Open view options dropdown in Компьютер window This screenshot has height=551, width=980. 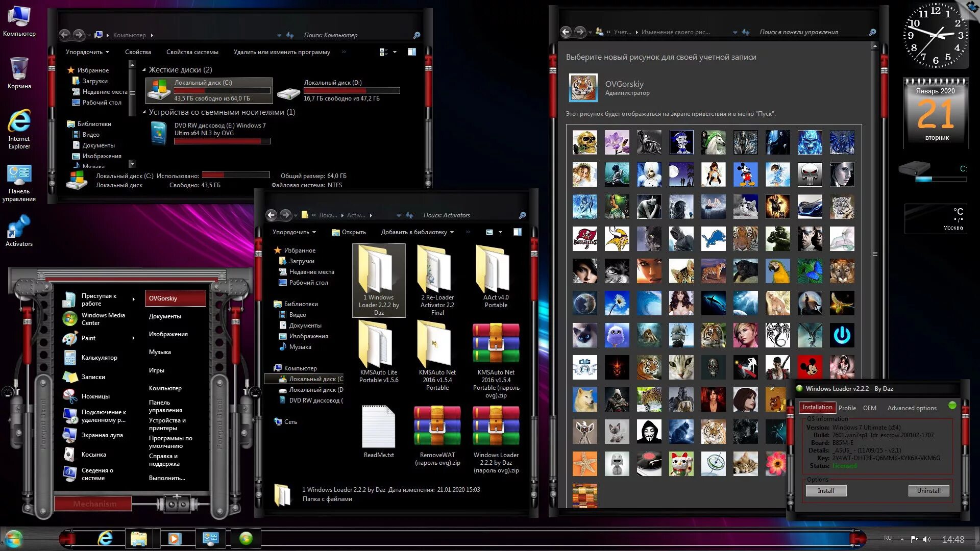tap(395, 52)
